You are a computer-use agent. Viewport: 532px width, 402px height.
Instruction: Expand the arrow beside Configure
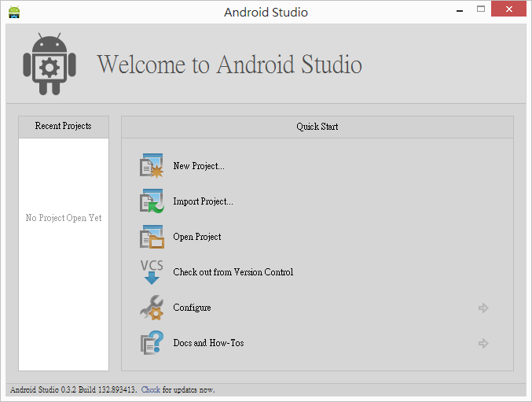pyautogui.click(x=483, y=308)
